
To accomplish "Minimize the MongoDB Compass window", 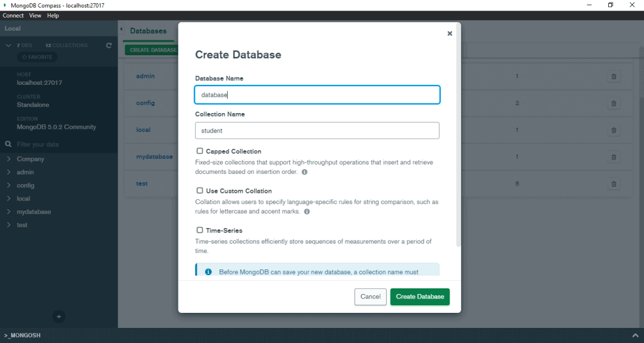I will coord(589,5).
